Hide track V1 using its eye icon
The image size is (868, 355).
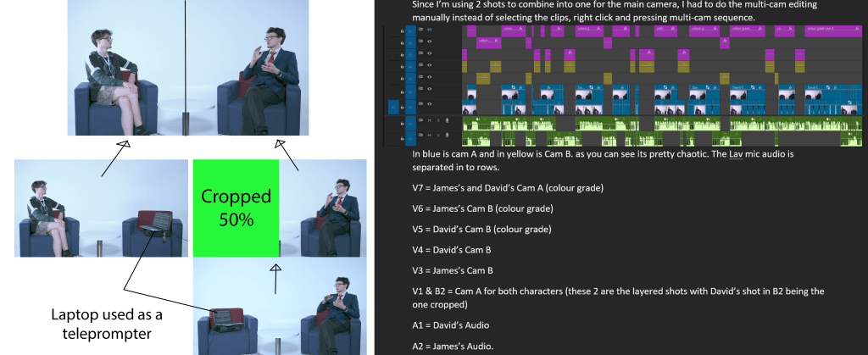430,104
